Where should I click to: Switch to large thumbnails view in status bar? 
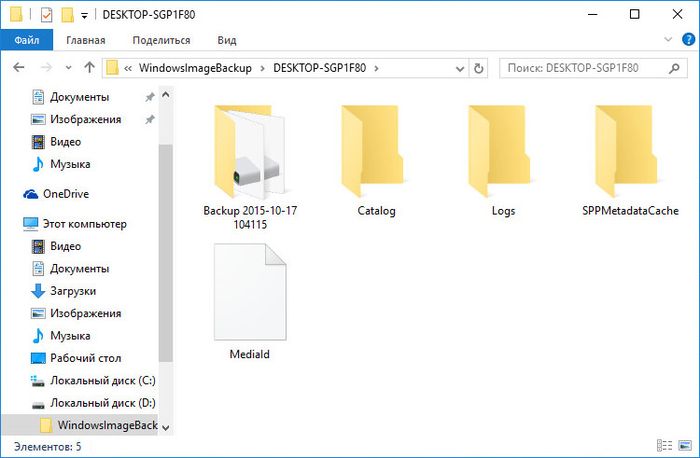coord(682,446)
